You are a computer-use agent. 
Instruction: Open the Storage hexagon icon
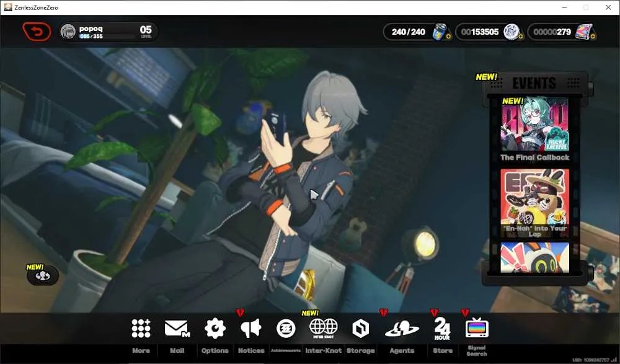(361, 329)
